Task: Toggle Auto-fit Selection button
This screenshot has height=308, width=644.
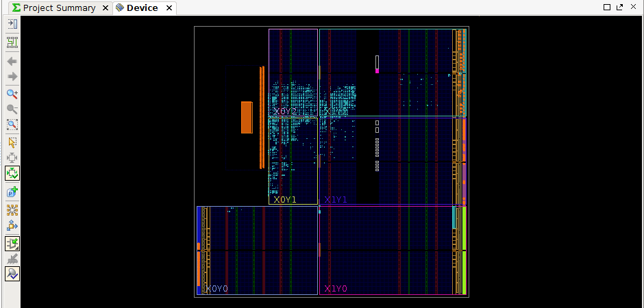Action: [12, 174]
